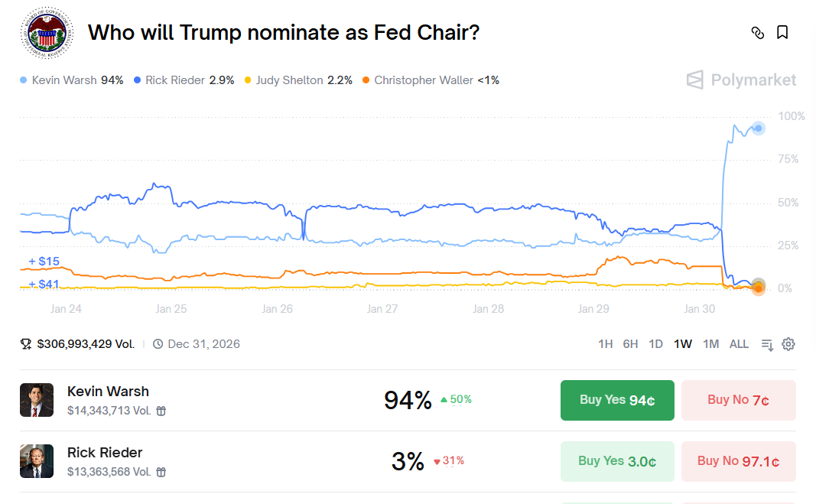Click the trophy icon beside total volume

(25, 344)
